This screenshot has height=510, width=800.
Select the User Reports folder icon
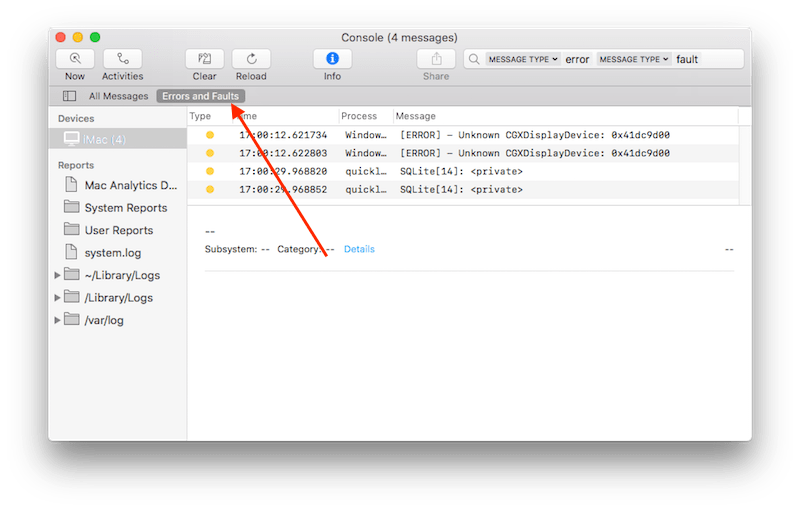71,229
